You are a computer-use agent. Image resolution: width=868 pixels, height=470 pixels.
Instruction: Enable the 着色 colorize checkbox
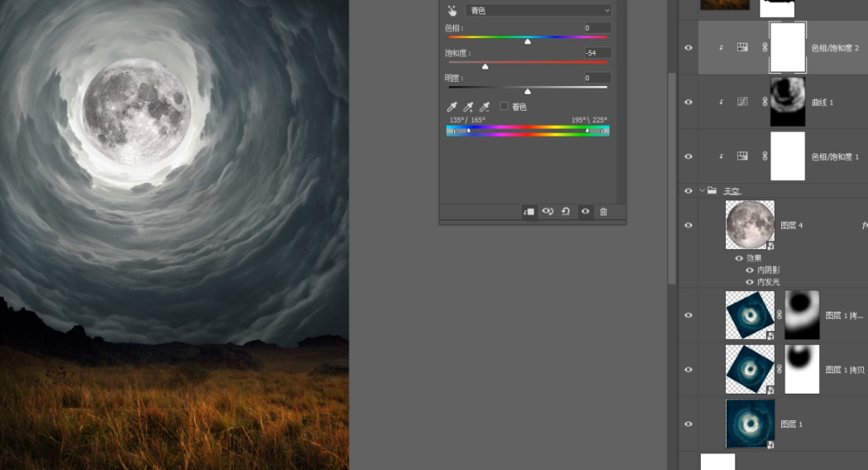point(504,106)
